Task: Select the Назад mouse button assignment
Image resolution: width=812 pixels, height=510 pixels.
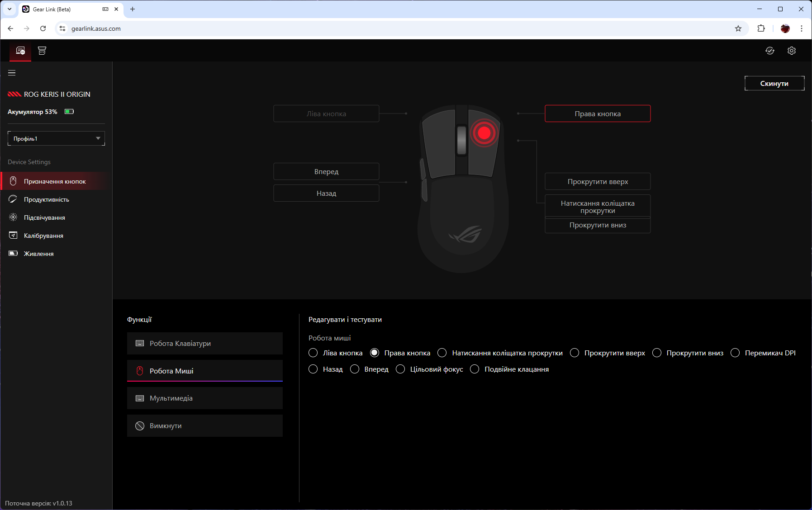Action: coord(326,194)
